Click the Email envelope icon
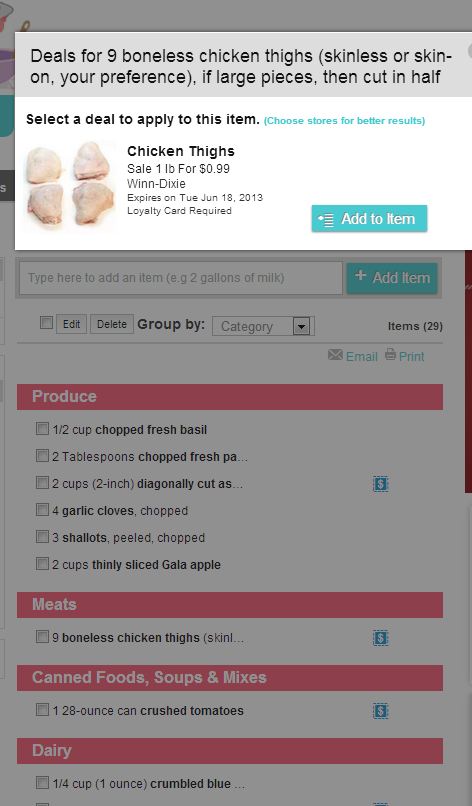This screenshot has height=806, width=472. coord(335,355)
